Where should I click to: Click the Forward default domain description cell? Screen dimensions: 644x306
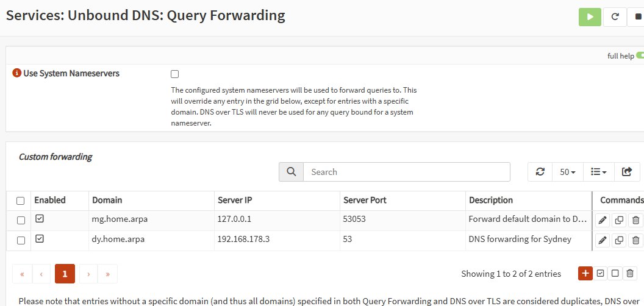click(x=528, y=219)
